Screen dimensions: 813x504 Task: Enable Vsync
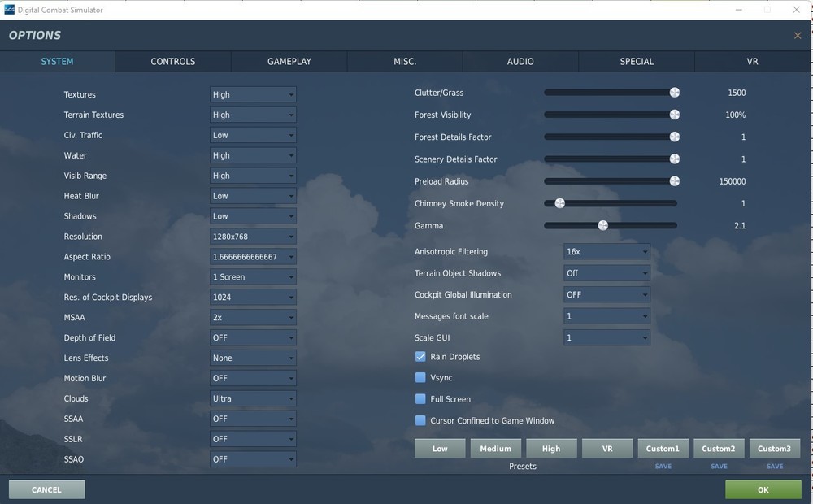click(420, 377)
